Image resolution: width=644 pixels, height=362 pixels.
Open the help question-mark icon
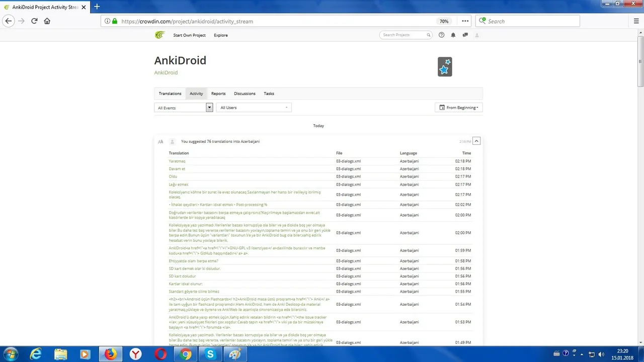pyautogui.click(x=441, y=35)
